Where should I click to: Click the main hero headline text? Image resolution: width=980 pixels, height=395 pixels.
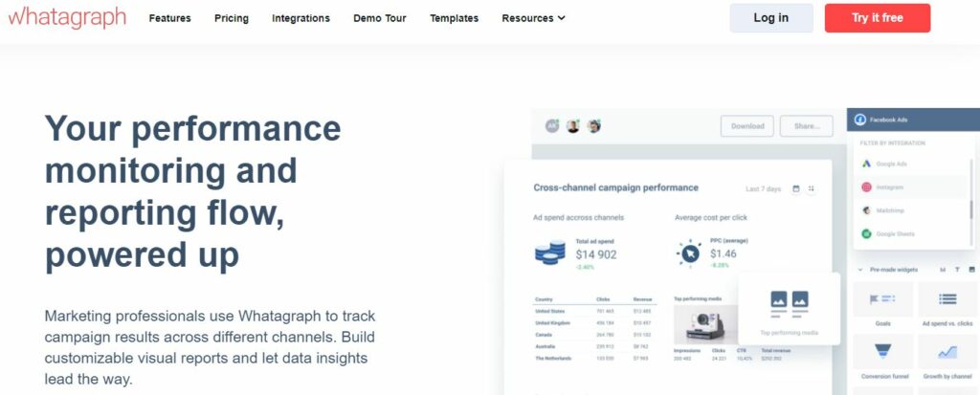coord(192,192)
